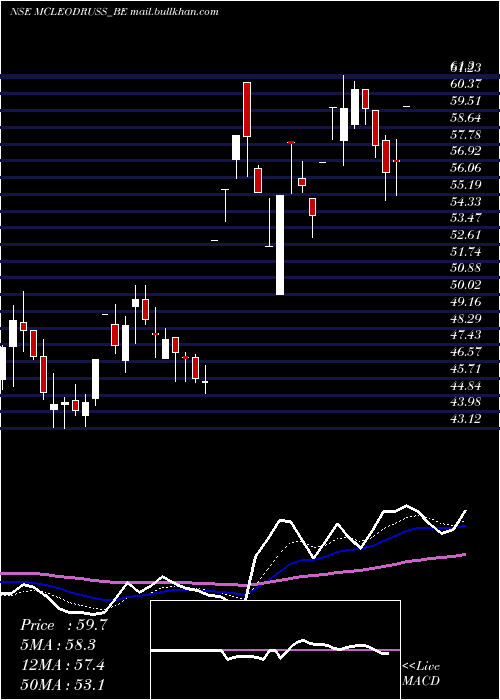Click the 46.57 price axis label
The image size is (500, 700).
click(x=465, y=352)
